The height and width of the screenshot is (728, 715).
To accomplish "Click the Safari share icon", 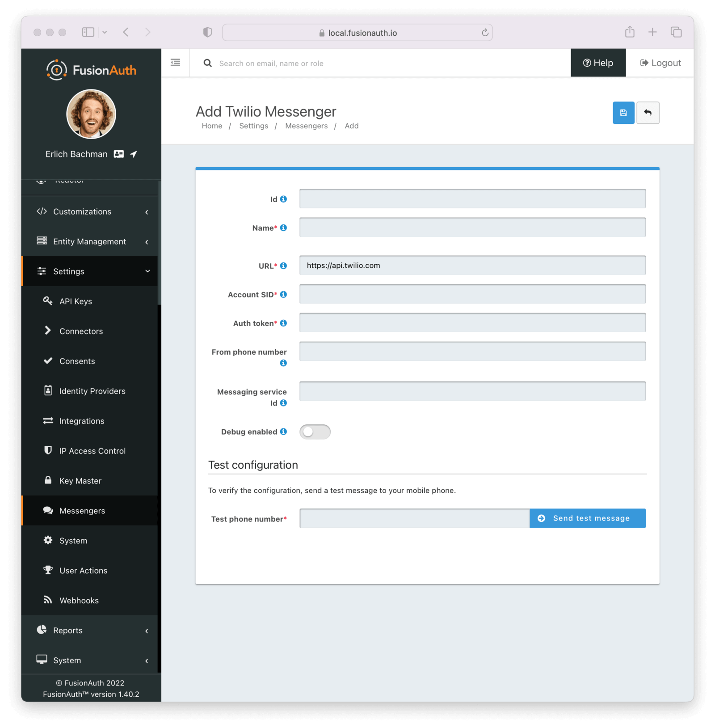I will pyautogui.click(x=630, y=32).
